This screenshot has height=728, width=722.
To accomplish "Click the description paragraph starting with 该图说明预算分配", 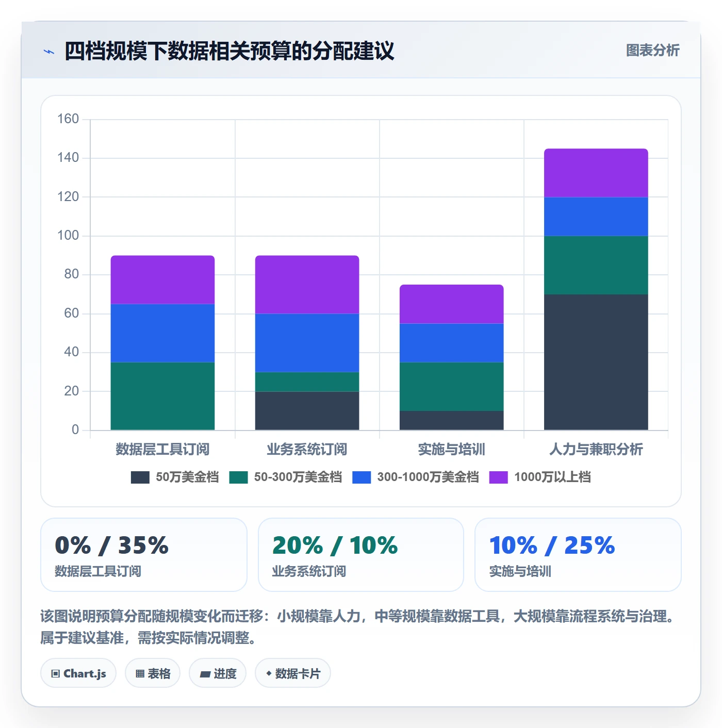I will click(360, 627).
